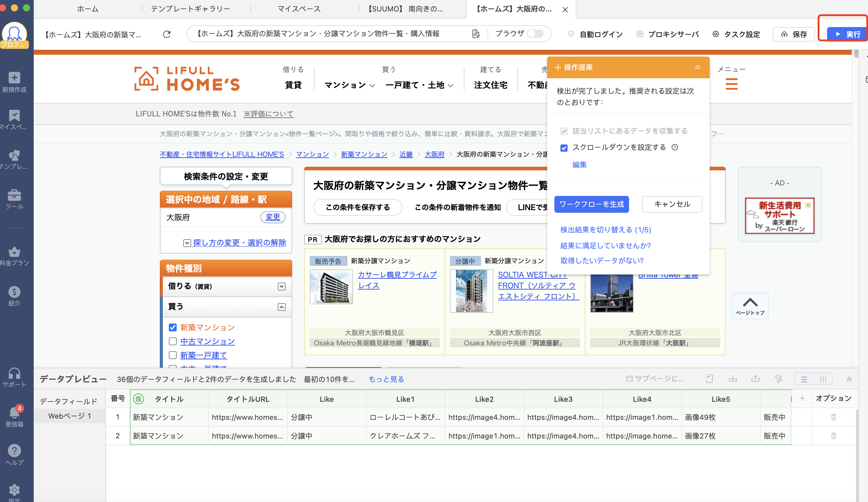Click the キャンセル button
This screenshot has width=868, height=502.
pos(672,204)
